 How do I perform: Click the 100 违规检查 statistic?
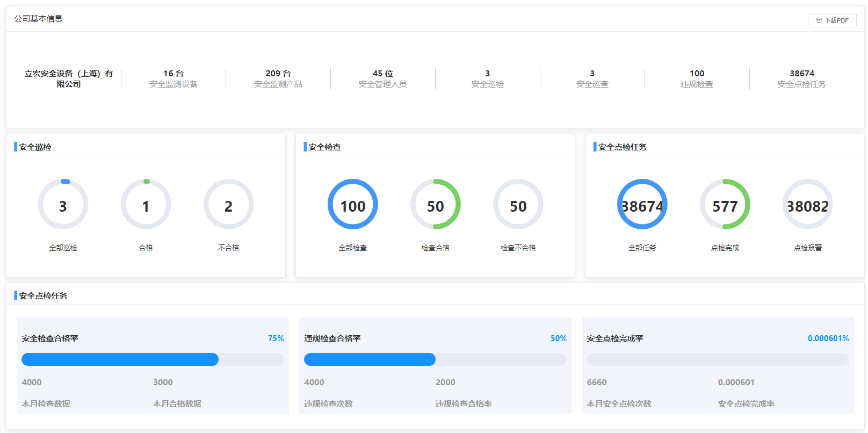(x=697, y=78)
